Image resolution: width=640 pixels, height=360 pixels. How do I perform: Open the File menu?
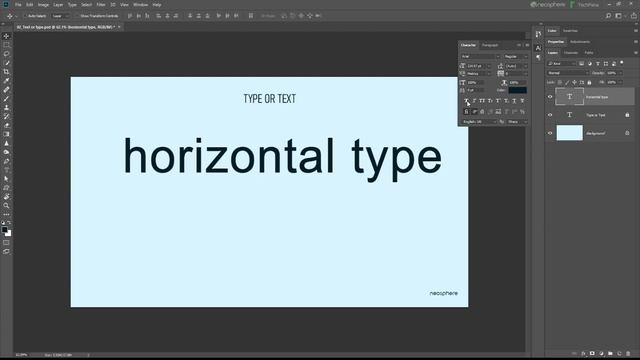[18, 5]
